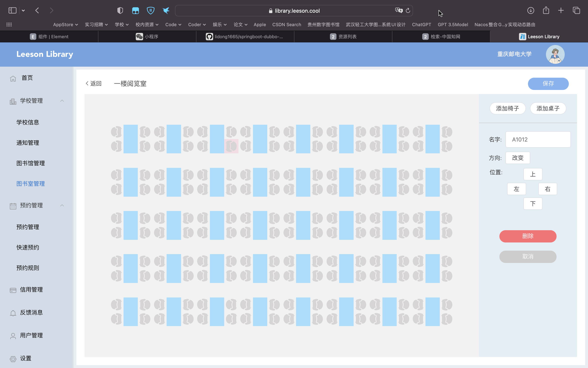The width and height of the screenshot is (588, 368).
Task: Open sidebar options dropdown arrow
Action: point(23,10)
